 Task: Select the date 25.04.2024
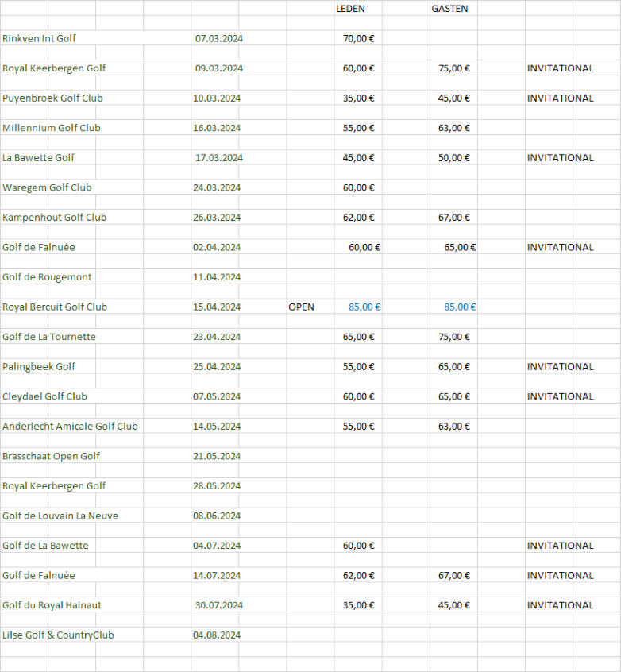click(x=217, y=367)
